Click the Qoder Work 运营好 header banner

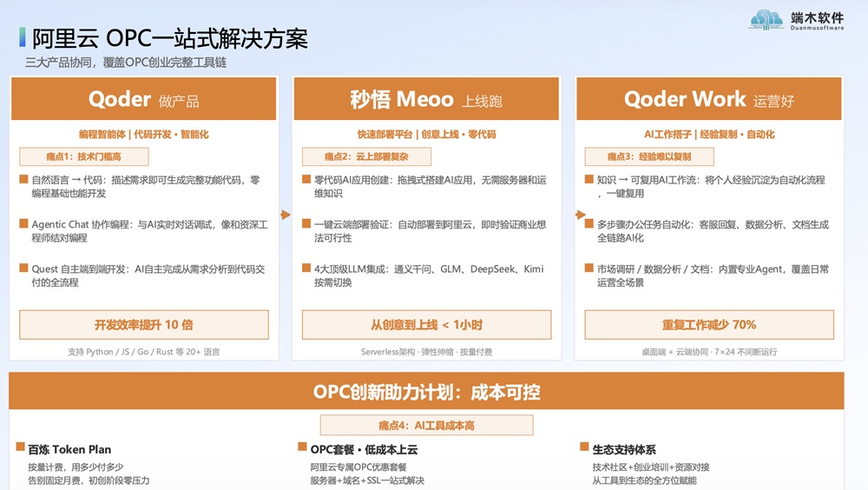(708, 99)
